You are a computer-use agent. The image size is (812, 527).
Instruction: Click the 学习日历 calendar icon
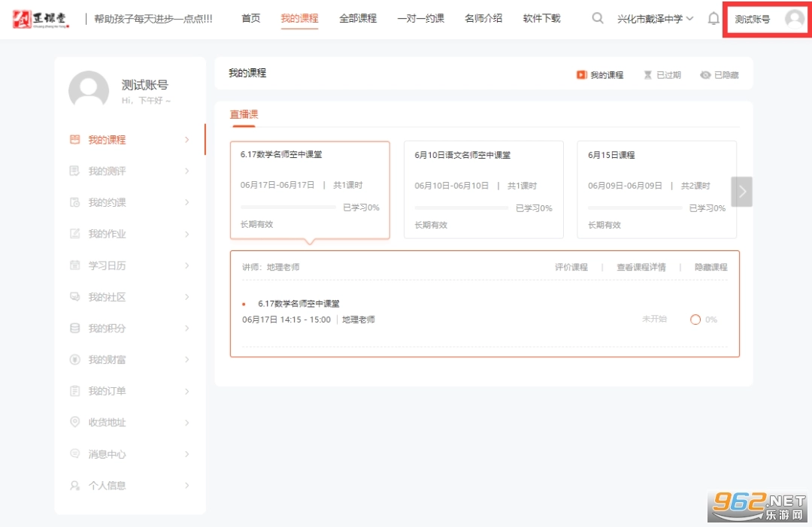[74, 265]
